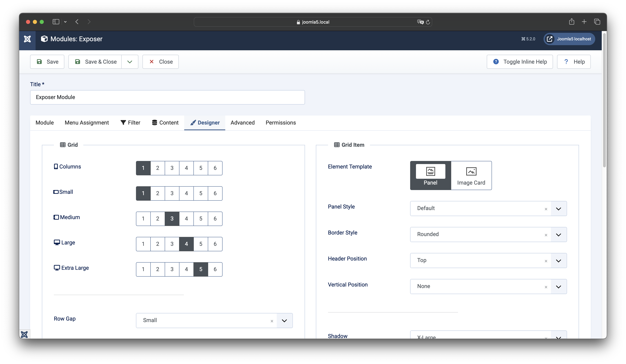
Task: Open the Panel Style dropdown
Action: 559,209
